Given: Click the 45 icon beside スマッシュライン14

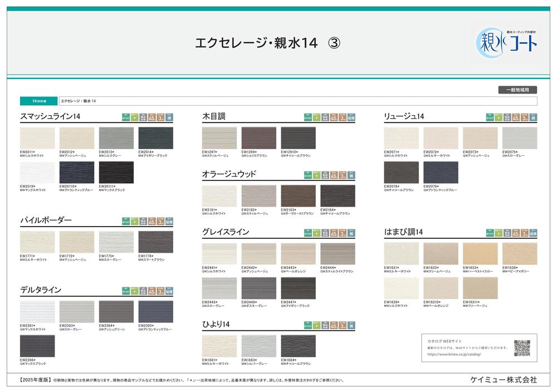Looking at the screenshot, I should click(x=152, y=117).
